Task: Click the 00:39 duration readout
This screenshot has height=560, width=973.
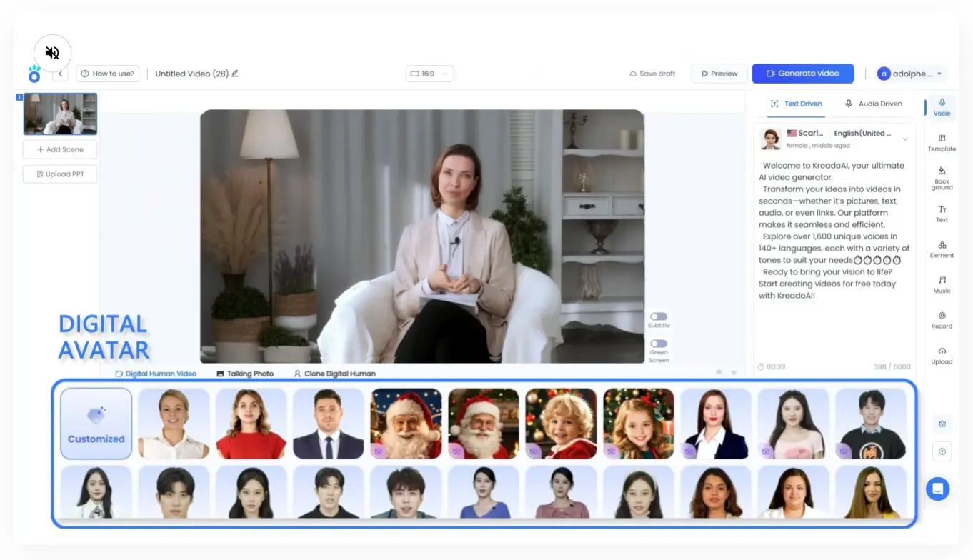Action: tap(772, 366)
